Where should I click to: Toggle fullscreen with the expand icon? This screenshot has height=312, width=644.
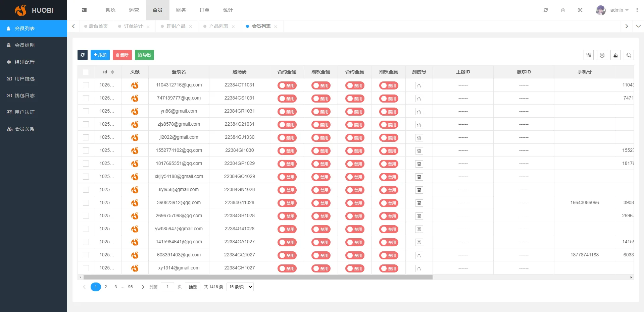pyautogui.click(x=580, y=10)
